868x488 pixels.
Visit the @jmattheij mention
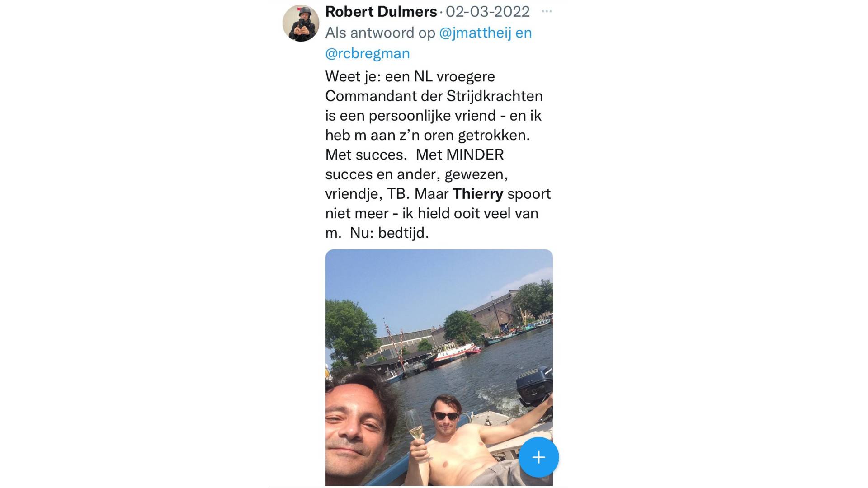tap(475, 33)
